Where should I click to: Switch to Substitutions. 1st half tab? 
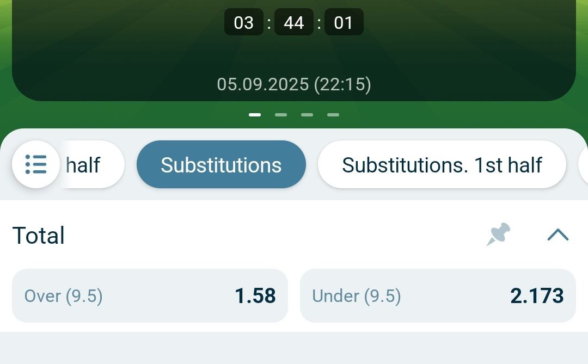tap(442, 165)
